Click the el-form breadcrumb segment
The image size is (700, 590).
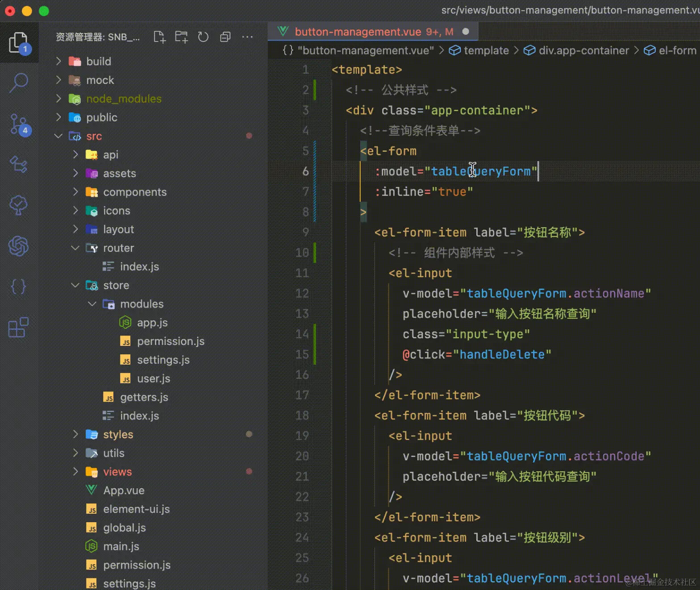[670, 50]
